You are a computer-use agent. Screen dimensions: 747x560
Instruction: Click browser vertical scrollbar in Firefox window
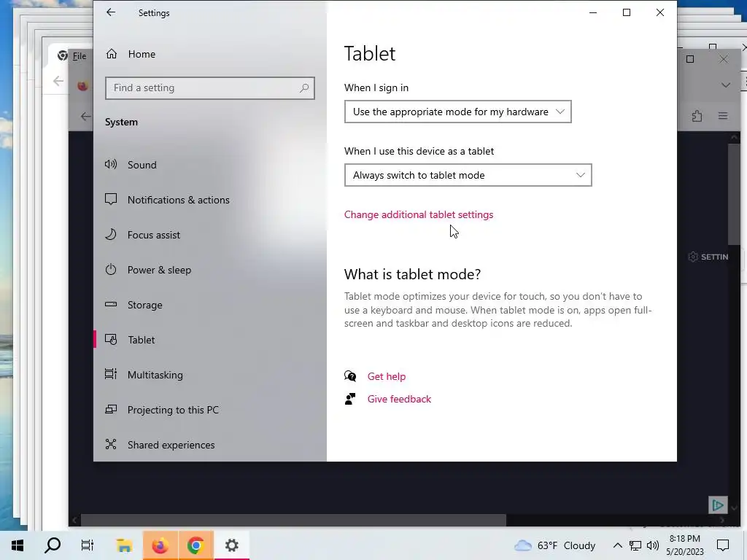pyautogui.click(x=734, y=194)
